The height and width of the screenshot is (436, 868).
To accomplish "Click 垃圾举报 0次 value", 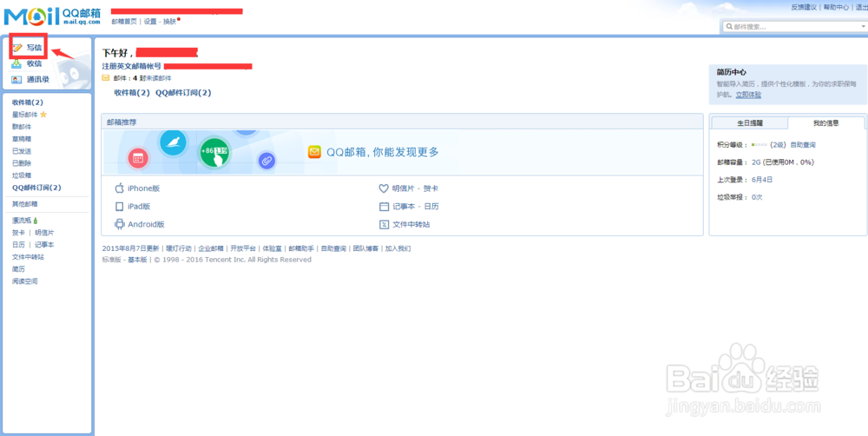I will click(757, 197).
